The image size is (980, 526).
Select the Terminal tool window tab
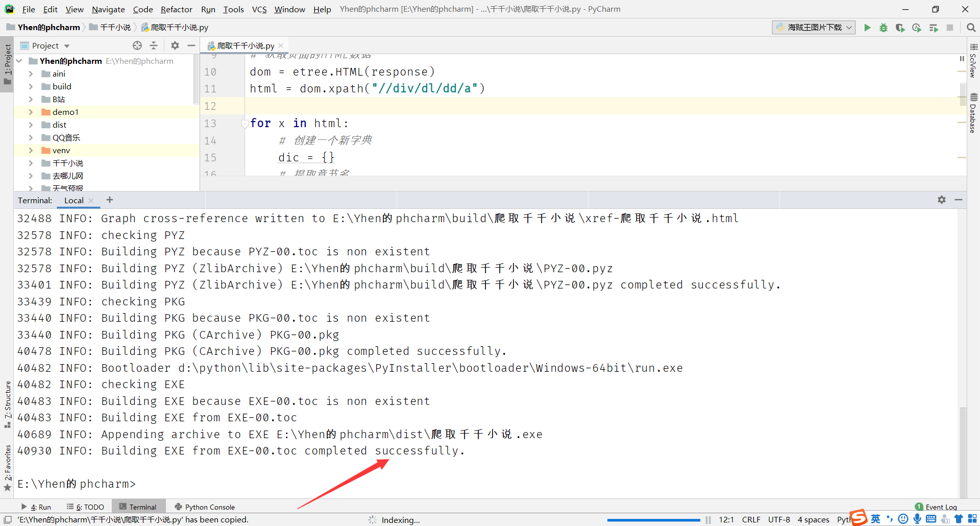pos(138,507)
